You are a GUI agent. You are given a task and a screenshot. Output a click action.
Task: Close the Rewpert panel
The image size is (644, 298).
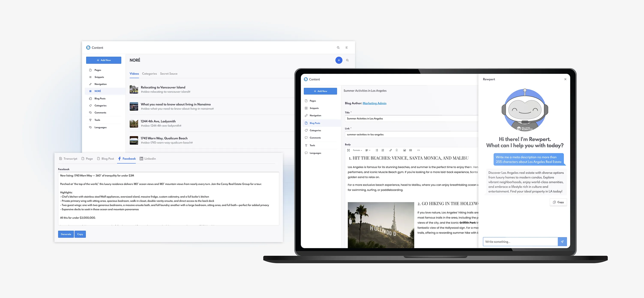565,79
